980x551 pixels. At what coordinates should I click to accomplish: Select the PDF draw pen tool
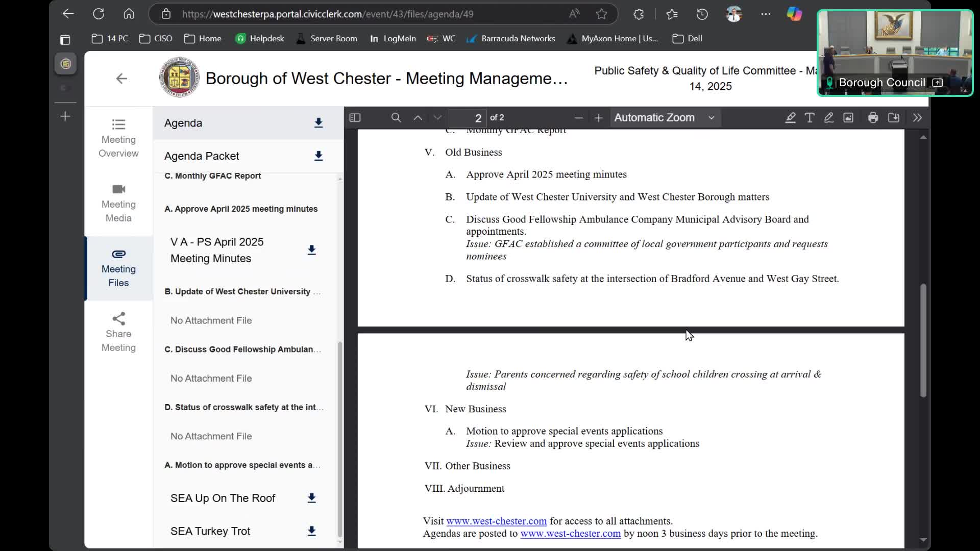(x=829, y=118)
